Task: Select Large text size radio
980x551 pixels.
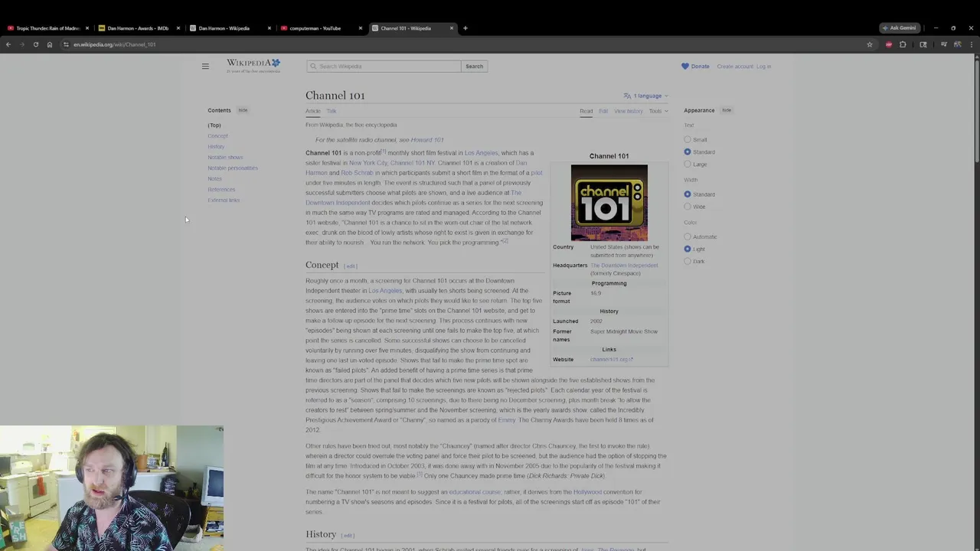Action: [x=688, y=164]
